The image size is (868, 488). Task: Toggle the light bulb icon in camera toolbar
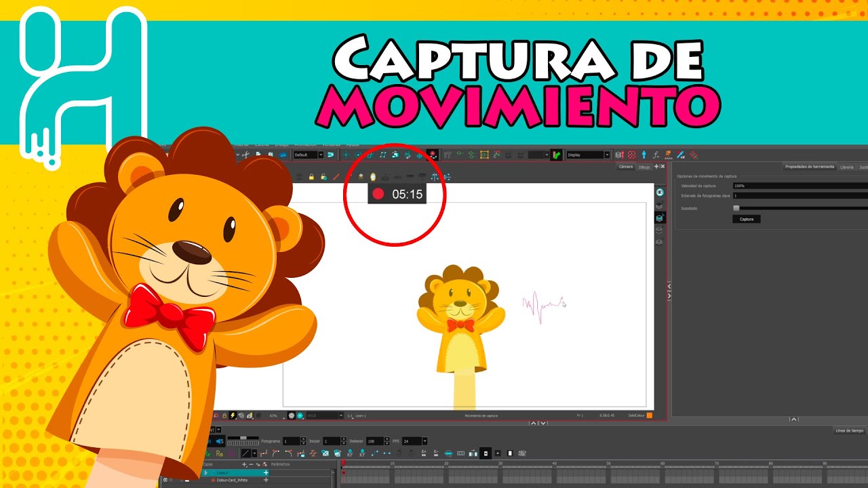[372, 177]
